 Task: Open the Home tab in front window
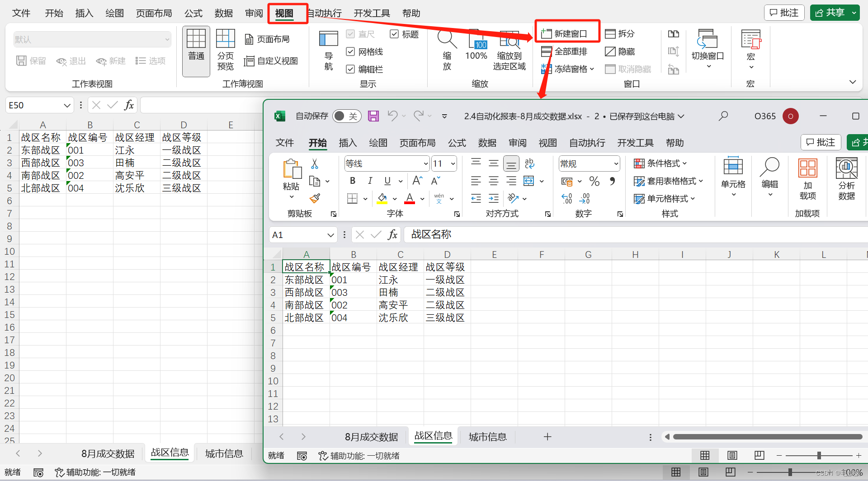pos(317,143)
